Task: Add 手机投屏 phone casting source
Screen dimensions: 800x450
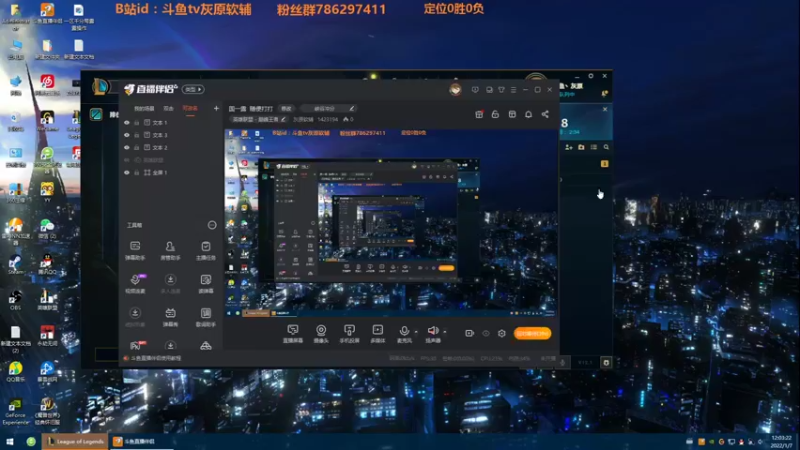Action: [x=349, y=334]
